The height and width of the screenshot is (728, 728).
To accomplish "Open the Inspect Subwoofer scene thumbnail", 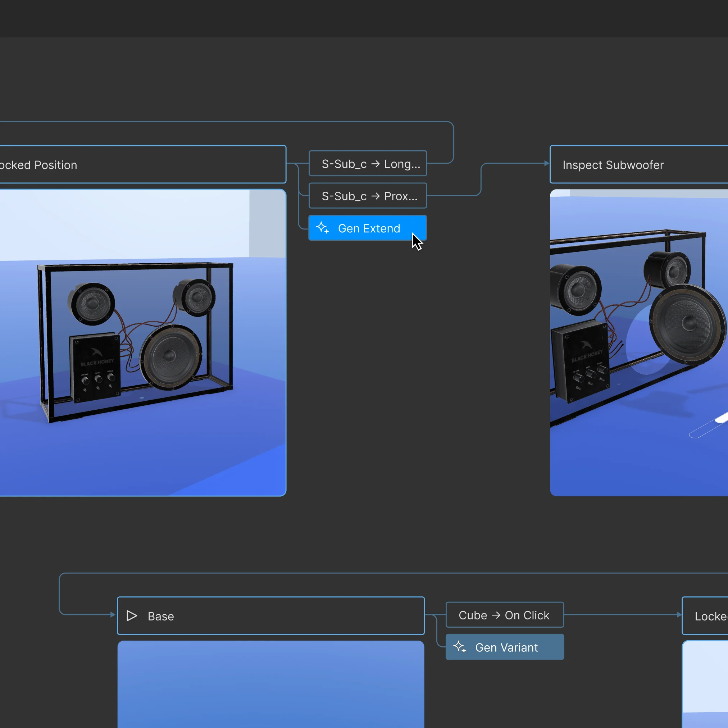I will coord(639,342).
